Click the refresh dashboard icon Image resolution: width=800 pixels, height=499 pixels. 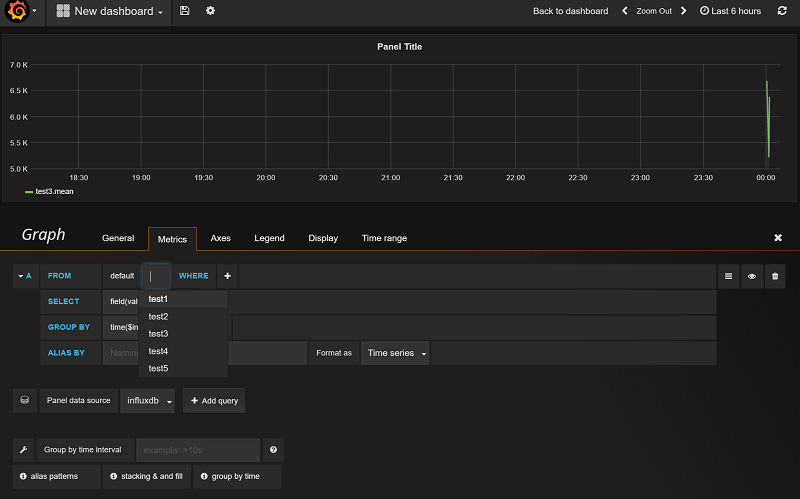pyautogui.click(x=782, y=11)
